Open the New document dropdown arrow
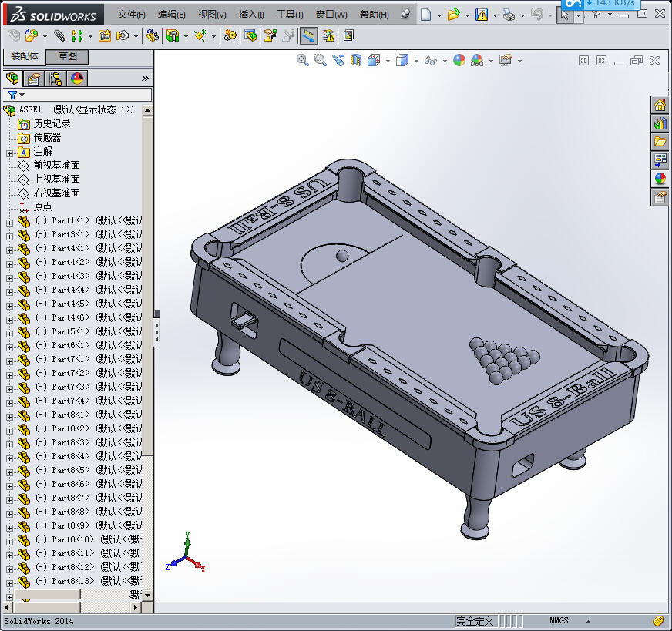 pyautogui.click(x=439, y=15)
